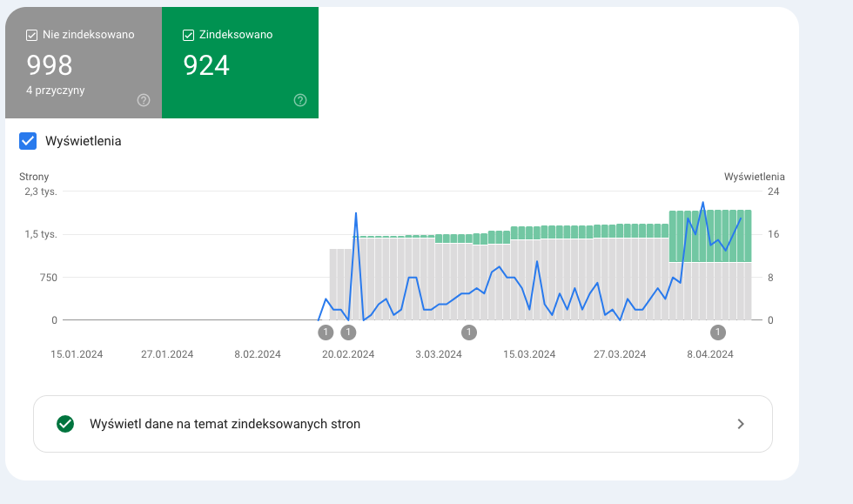Toggle the Wyświetlenia checkbox
853x504 pixels.
click(x=28, y=141)
